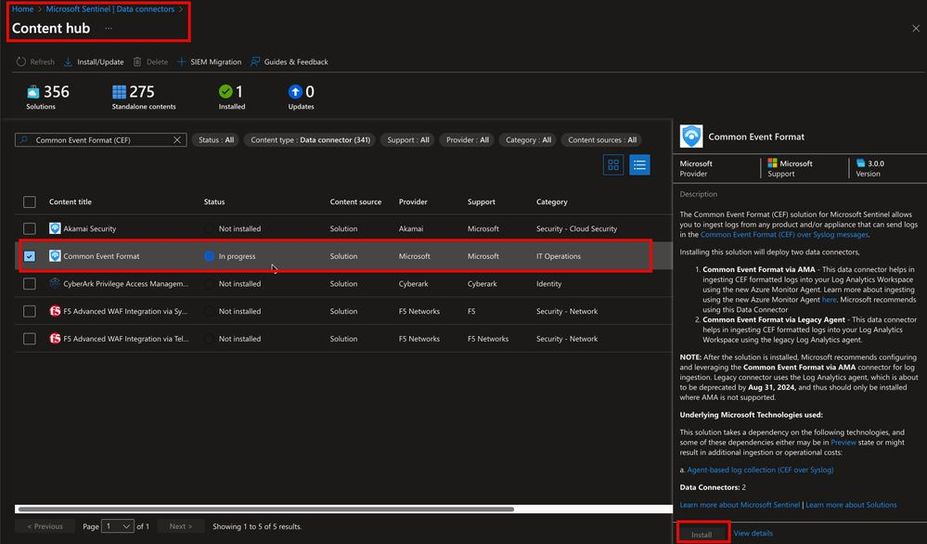
Task: Expand the page number dropdown
Action: (119, 526)
